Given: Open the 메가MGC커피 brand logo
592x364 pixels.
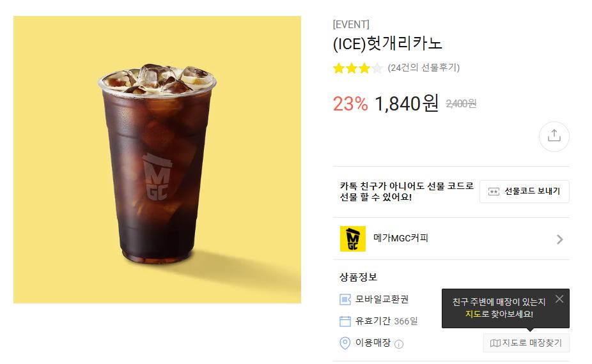Looking at the screenshot, I should [x=353, y=238].
